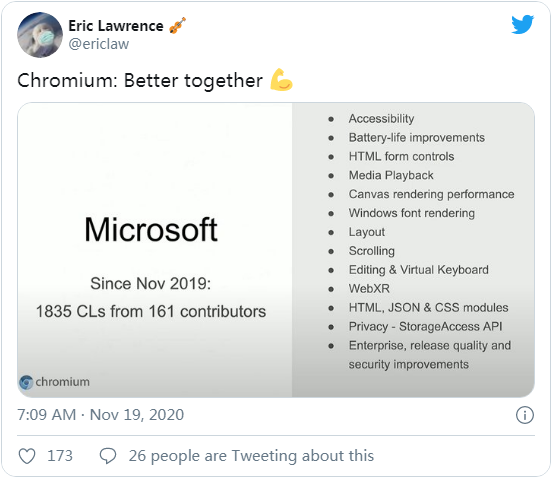Open the @ericlaw handle link

[x=99, y=44]
